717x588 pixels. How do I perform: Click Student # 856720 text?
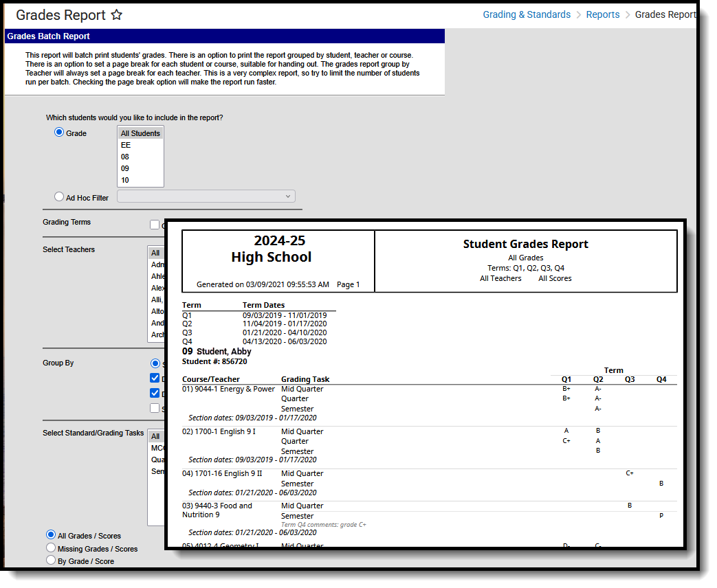tap(214, 362)
